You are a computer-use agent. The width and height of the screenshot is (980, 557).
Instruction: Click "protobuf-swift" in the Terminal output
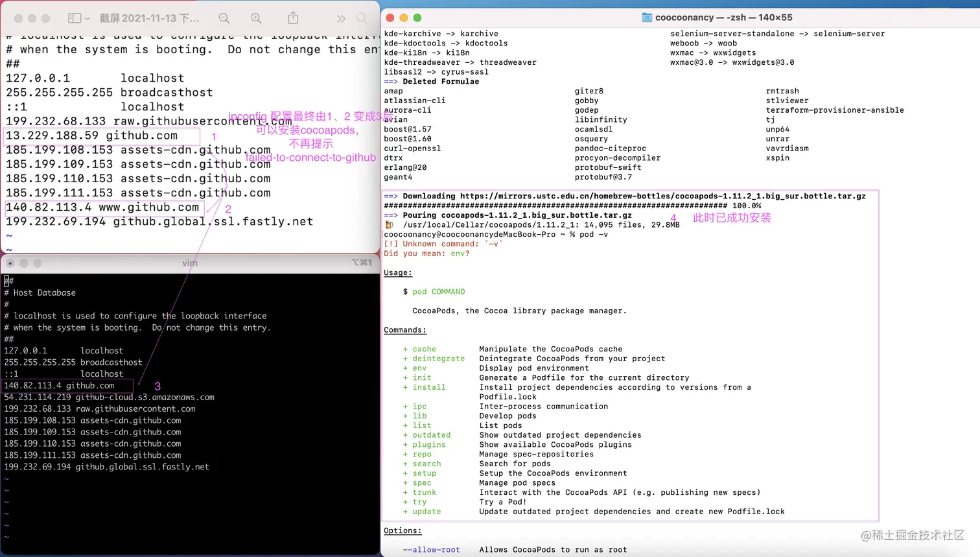[608, 168]
